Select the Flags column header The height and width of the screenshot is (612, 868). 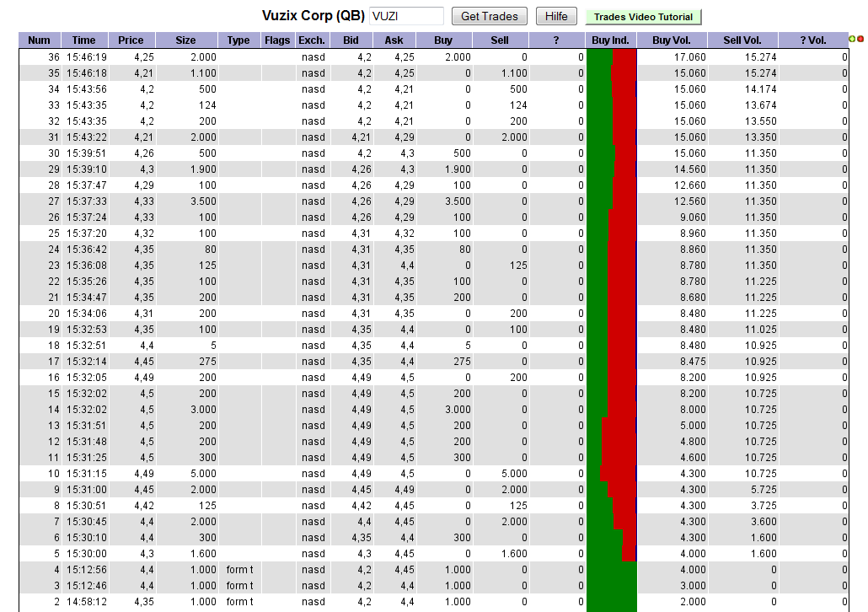[x=277, y=40]
